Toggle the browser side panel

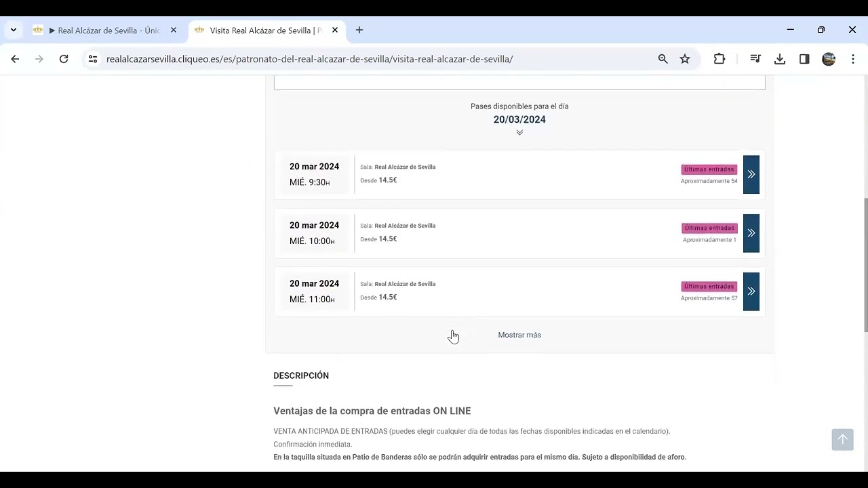[x=804, y=59]
